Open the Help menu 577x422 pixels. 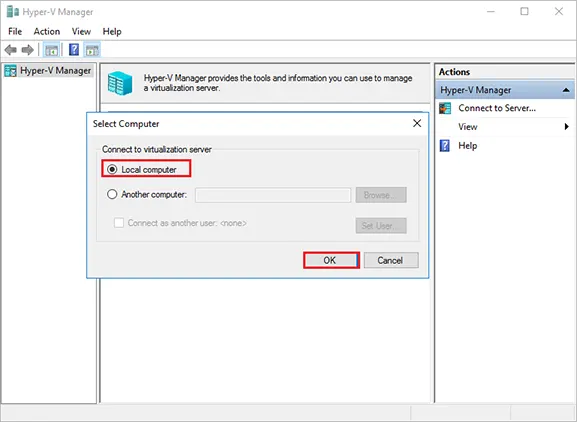[x=112, y=32]
